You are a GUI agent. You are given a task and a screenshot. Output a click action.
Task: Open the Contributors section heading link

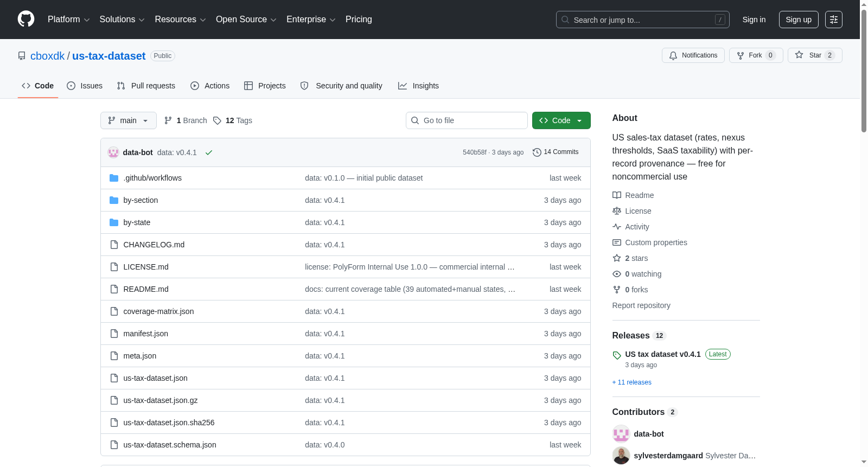(x=639, y=412)
